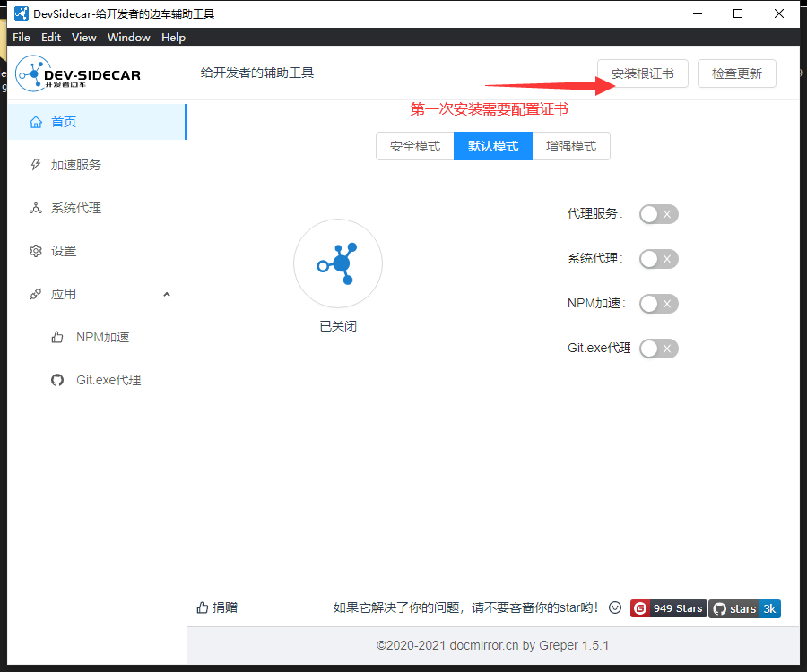Click the home icon beside 首页

36,122
